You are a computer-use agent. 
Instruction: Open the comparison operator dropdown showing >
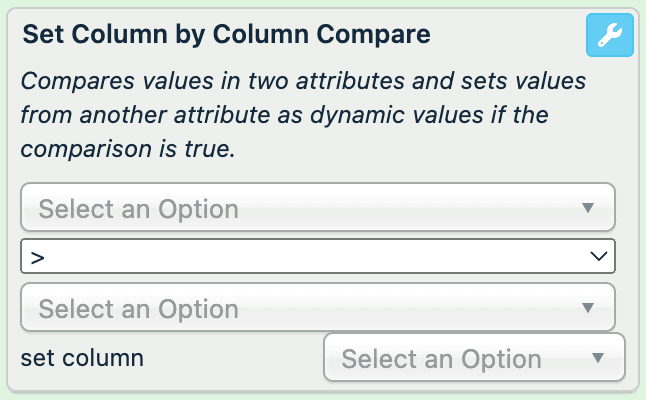coord(317,257)
